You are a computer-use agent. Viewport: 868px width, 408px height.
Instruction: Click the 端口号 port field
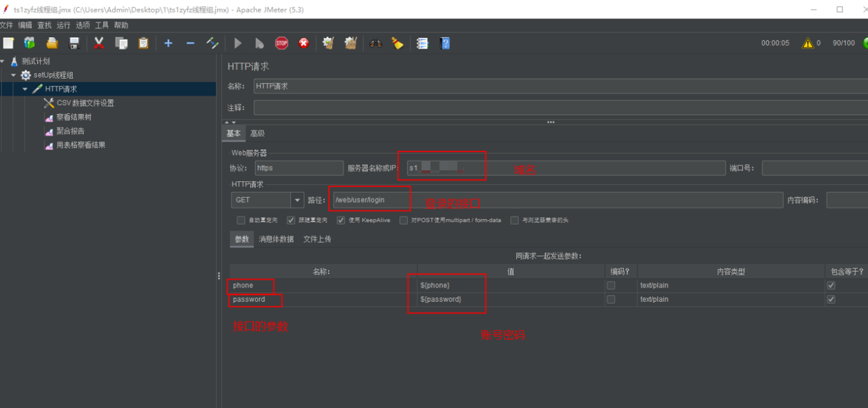click(x=815, y=168)
